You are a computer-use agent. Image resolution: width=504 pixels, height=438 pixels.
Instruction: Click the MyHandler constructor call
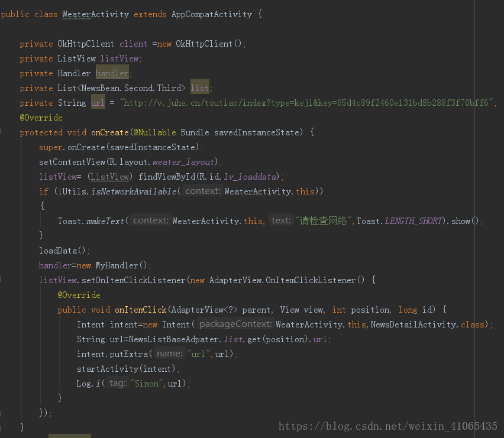click(121, 265)
